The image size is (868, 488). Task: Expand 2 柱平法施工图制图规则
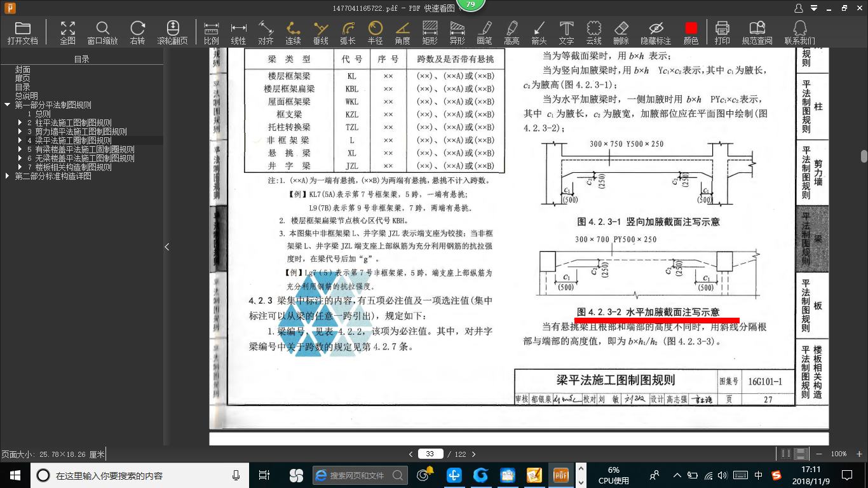20,123
